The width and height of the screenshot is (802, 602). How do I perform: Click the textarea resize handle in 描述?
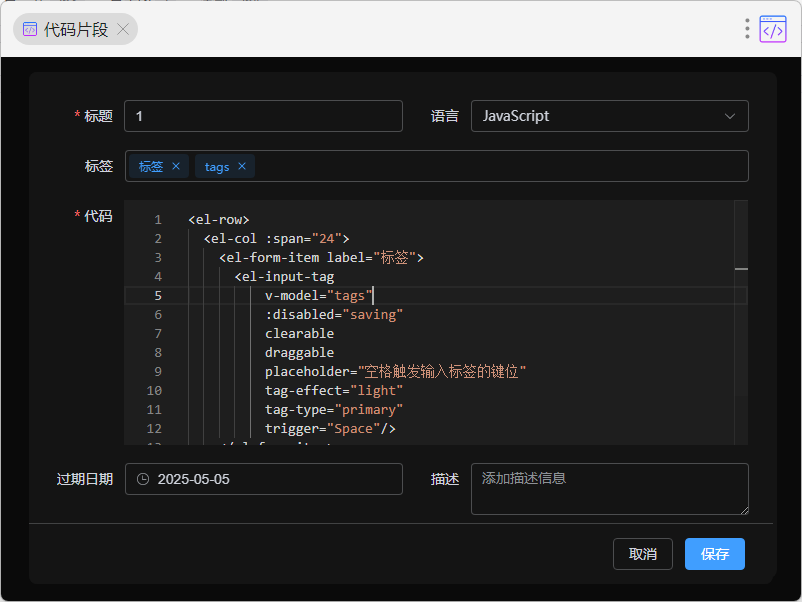pos(744,510)
